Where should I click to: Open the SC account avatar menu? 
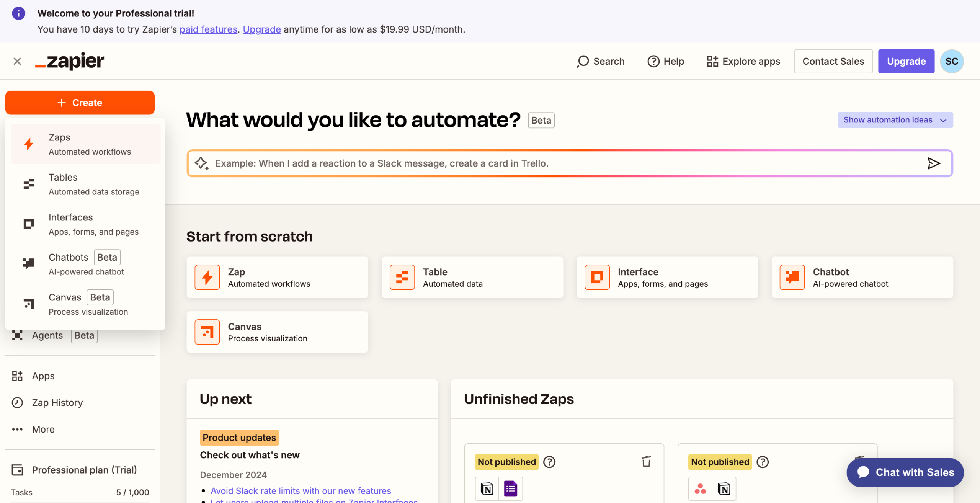[x=952, y=61]
